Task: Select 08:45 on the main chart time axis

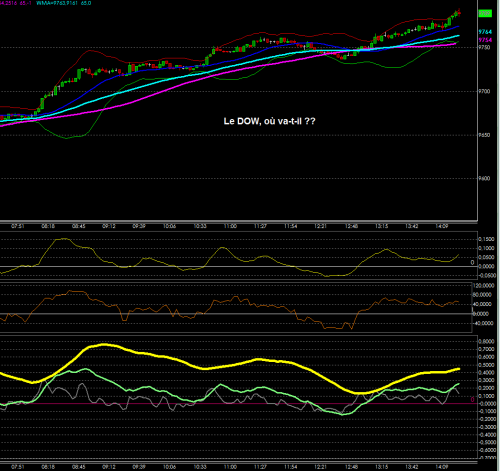Action: pyautogui.click(x=79, y=226)
